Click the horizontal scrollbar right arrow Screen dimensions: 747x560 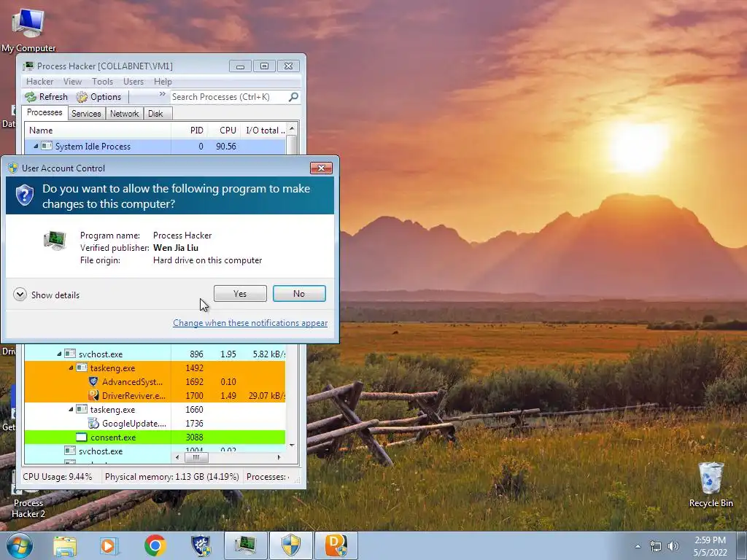coord(279,457)
